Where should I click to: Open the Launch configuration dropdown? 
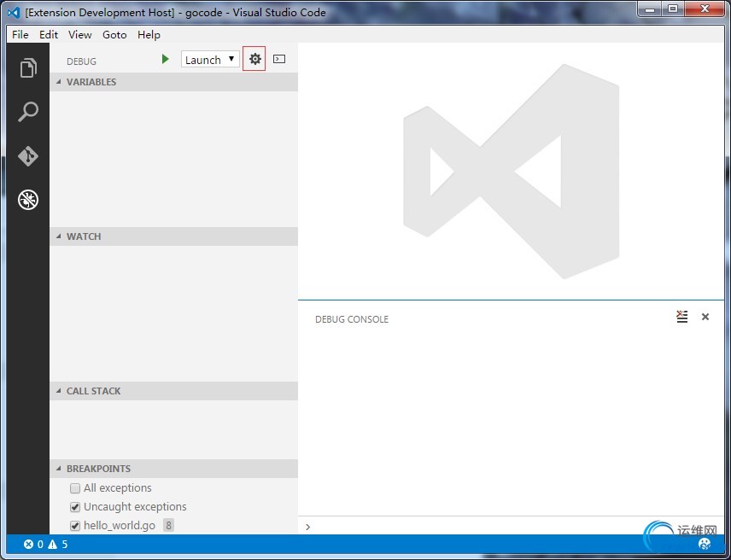(x=210, y=60)
